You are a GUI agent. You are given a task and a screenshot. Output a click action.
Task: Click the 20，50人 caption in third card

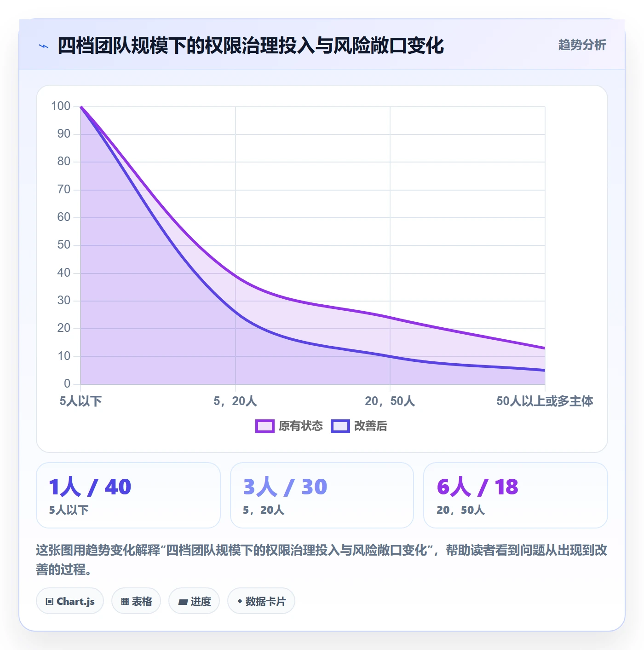[x=460, y=510]
